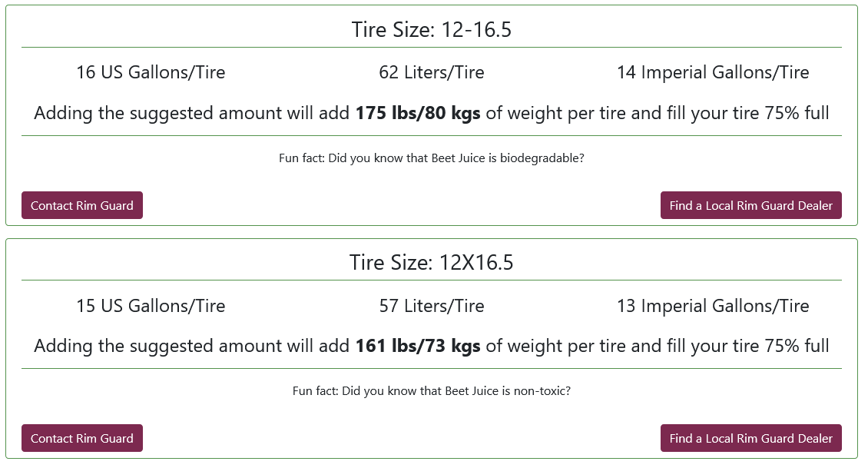Click the 62 Liters/Tire value
The height and width of the screenshot is (468, 868).
[x=431, y=72]
